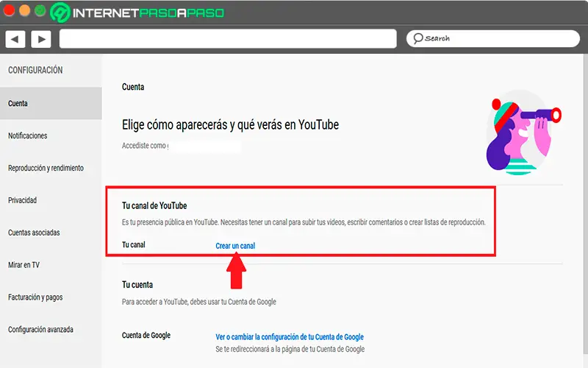Screen dimensions: 588x368
Task: Focus the Search input field
Action: [493, 38]
